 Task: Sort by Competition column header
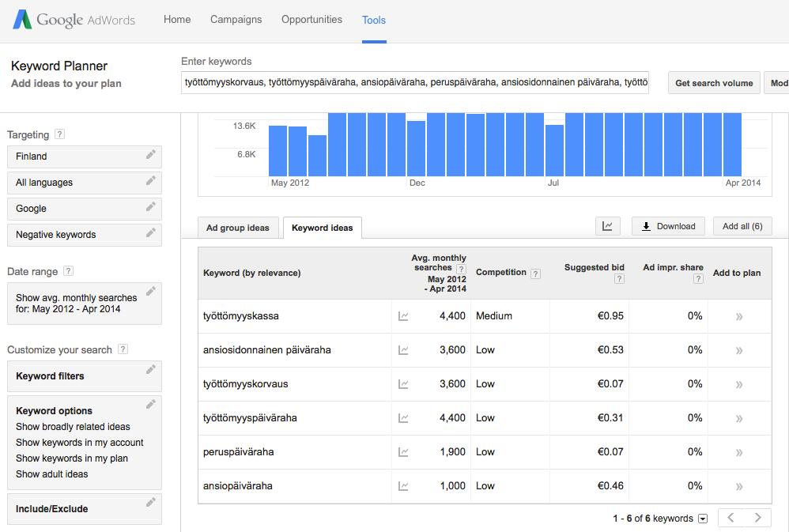click(x=500, y=272)
